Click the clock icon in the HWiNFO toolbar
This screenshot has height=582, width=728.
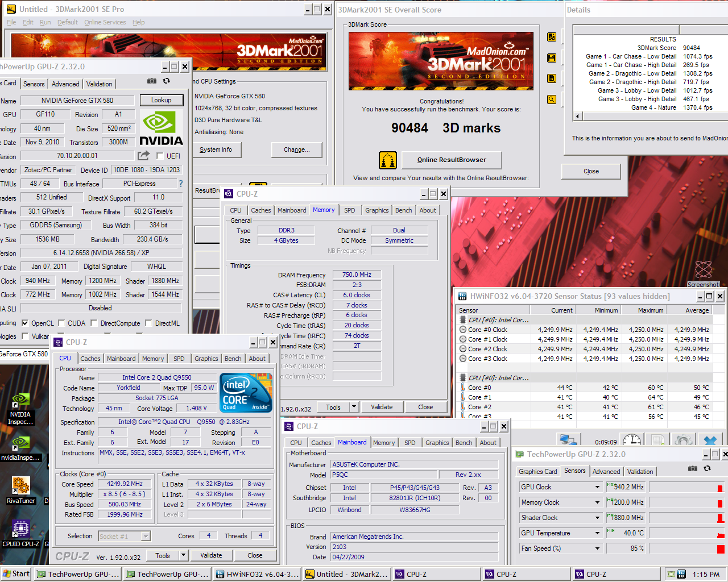click(632, 441)
